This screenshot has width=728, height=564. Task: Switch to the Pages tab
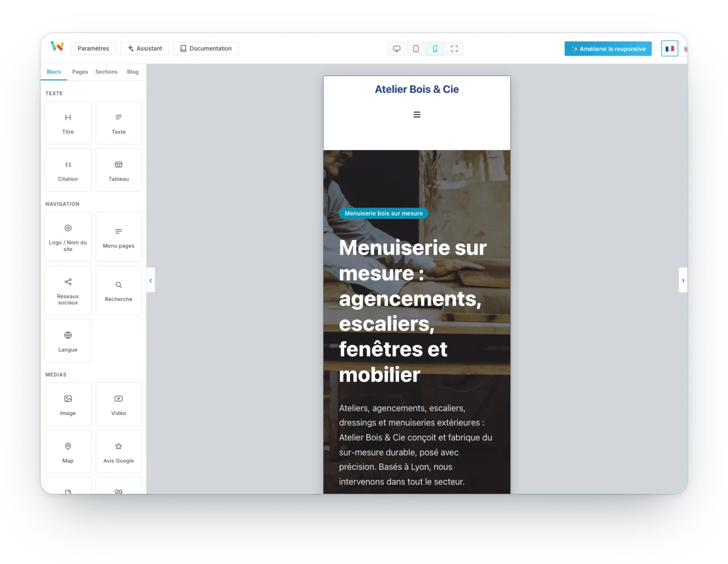80,72
